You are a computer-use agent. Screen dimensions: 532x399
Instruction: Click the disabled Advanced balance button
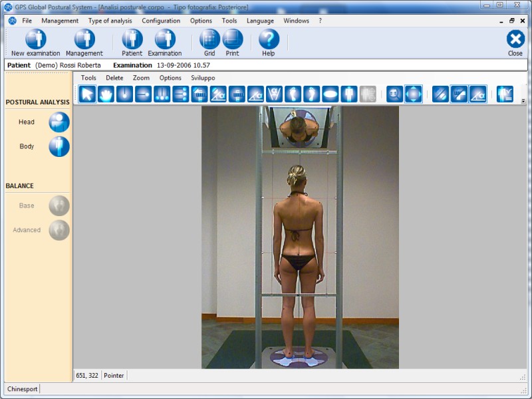click(59, 230)
